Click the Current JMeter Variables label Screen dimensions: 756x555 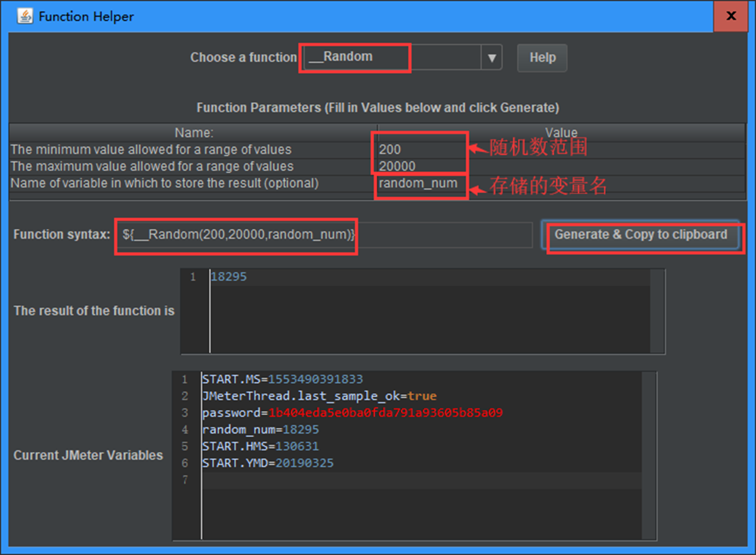(x=88, y=455)
